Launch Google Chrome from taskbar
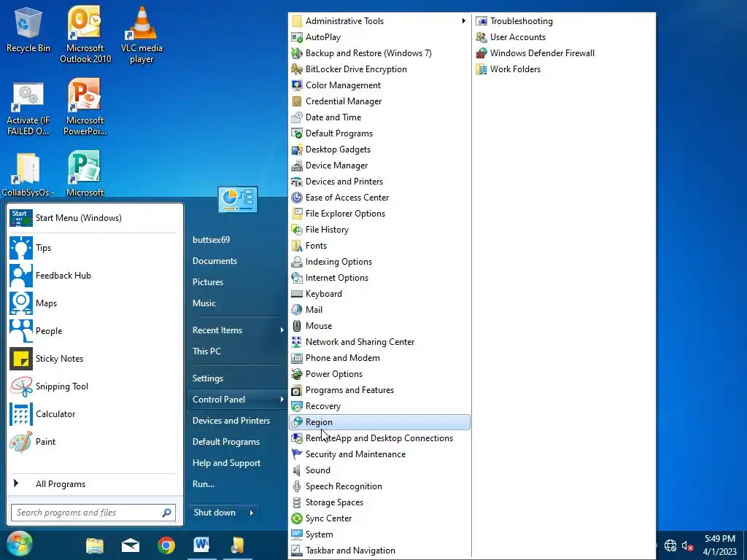The image size is (747, 560). [166, 545]
